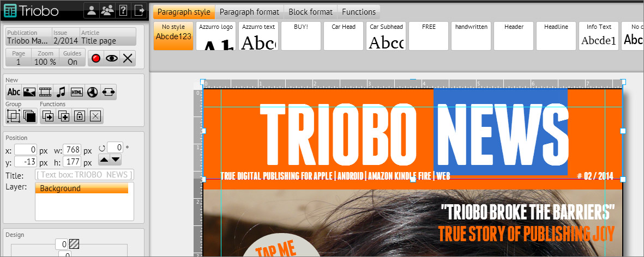Apply the Azzurro text paragraph style
The image size is (644, 257).
click(258, 36)
